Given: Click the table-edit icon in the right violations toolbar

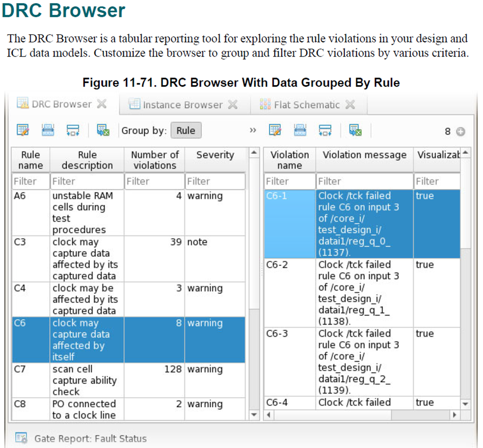Looking at the screenshot, I should click(x=275, y=130).
